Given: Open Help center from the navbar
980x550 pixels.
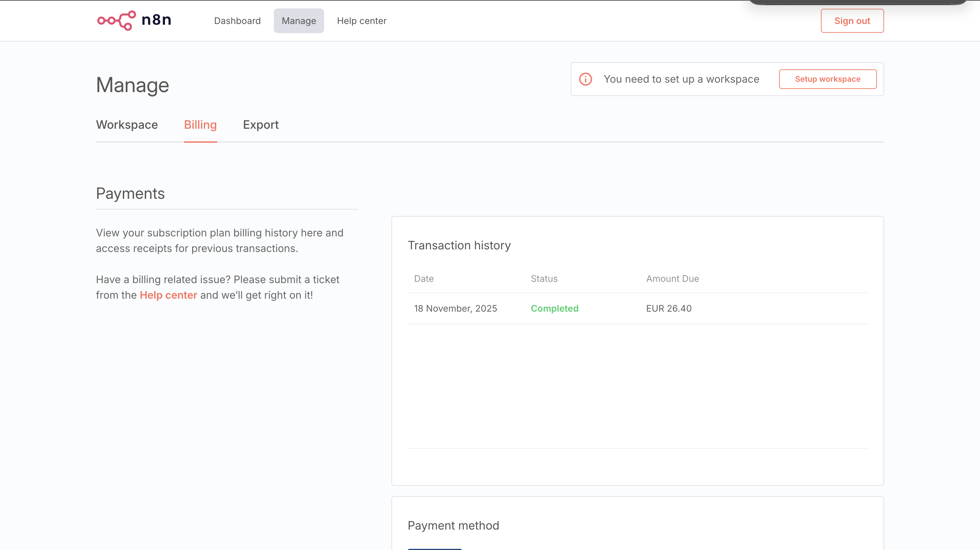Looking at the screenshot, I should click(361, 21).
